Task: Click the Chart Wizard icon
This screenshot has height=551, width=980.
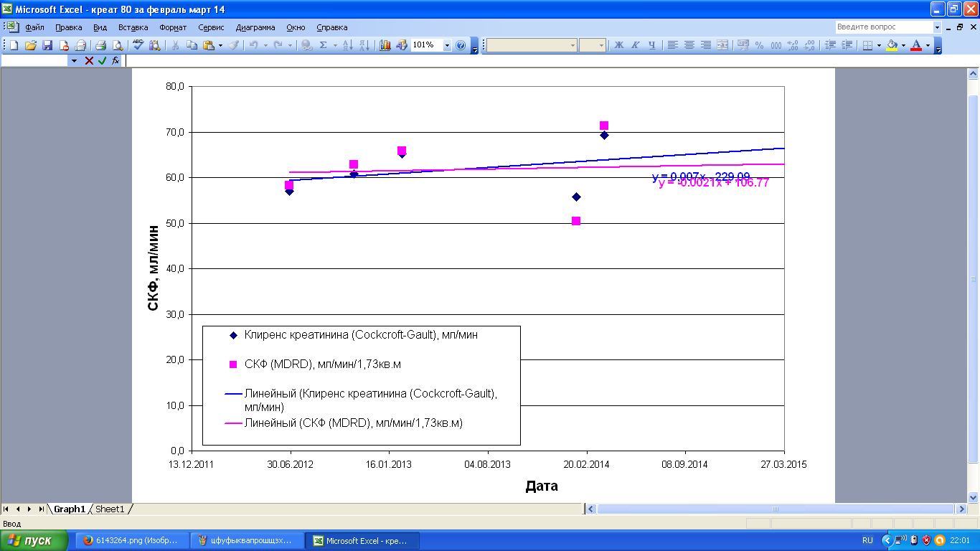Action: (x=385, y=45)
